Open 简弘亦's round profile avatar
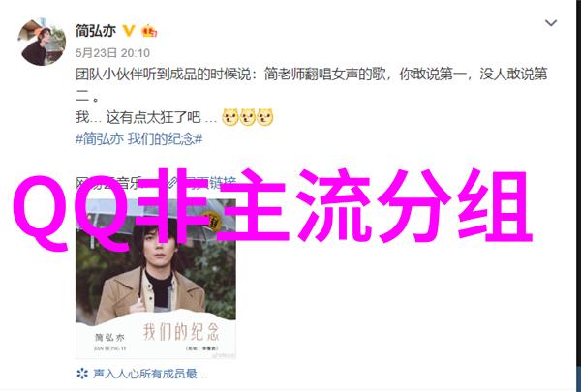The height and width of the screenshot is (392, 581). 42,42
